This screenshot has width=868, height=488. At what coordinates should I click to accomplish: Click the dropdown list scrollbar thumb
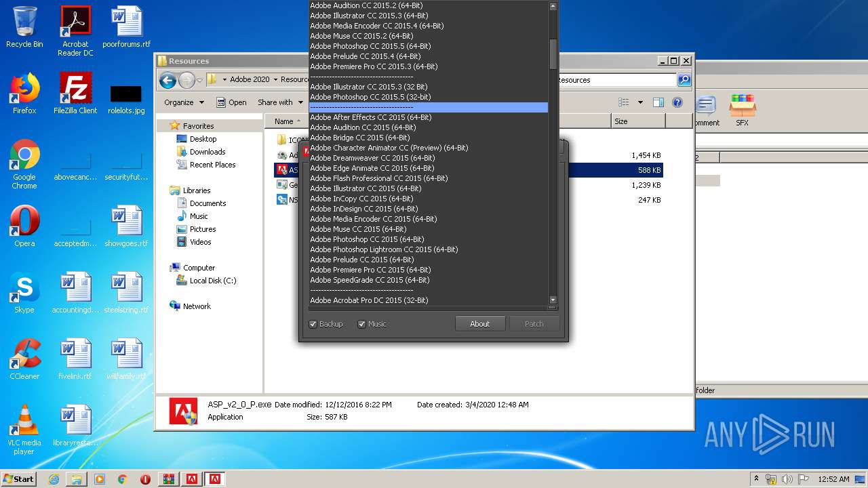click(553, 53)
